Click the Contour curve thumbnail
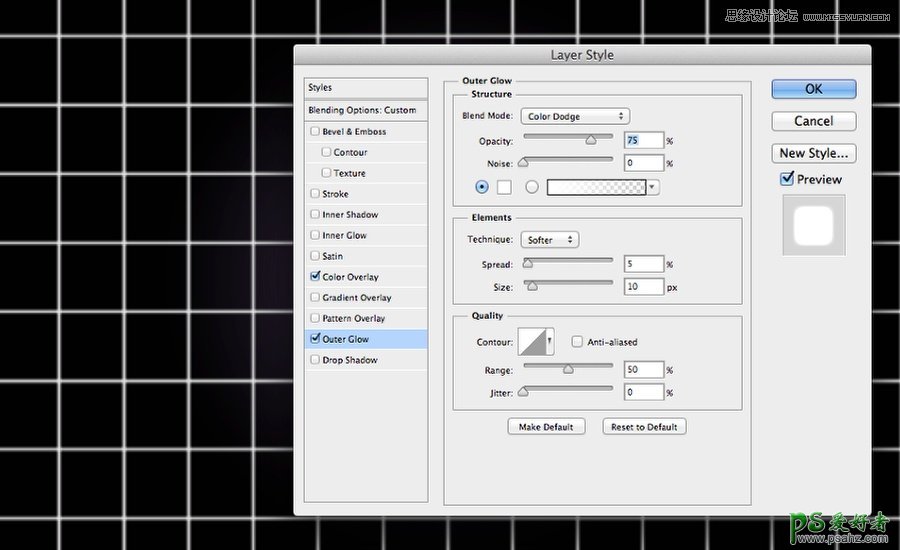 pyautogui.click(x=532, y=342)
